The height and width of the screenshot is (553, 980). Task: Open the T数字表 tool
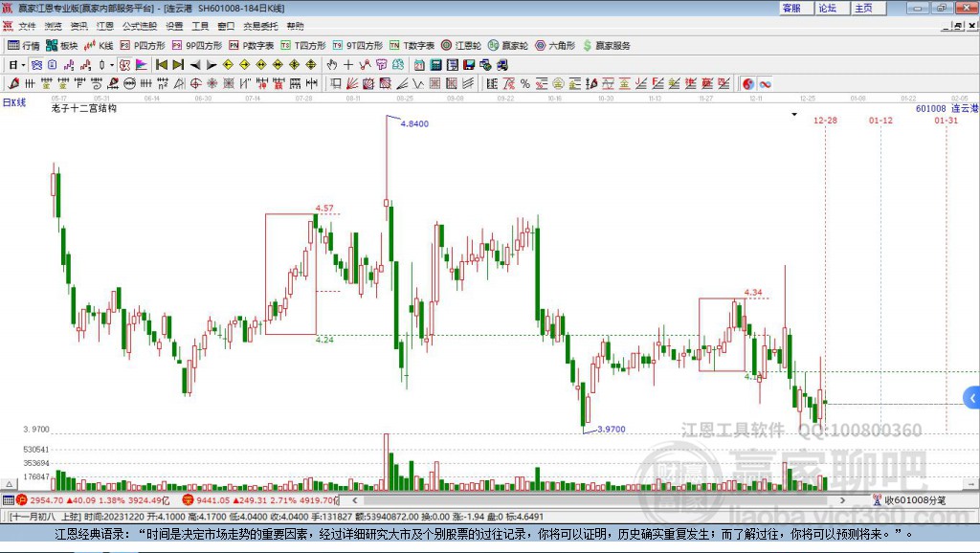click(x=412, y=46)
